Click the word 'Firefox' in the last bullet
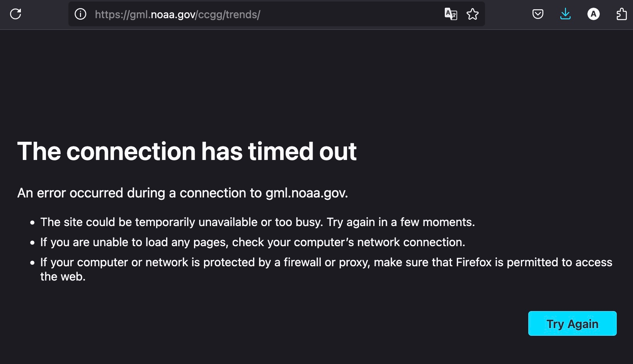This screenshot has width=633, height=364. [x=473, y=262]
